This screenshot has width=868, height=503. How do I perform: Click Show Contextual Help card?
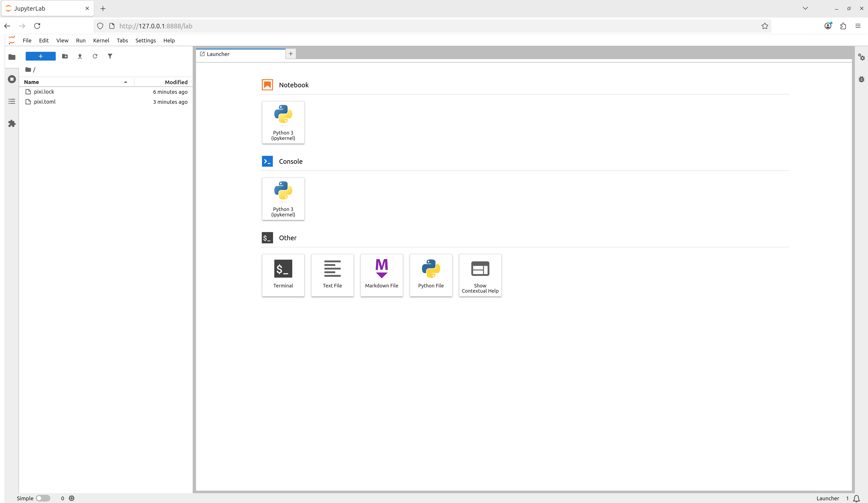coord(480,275)
